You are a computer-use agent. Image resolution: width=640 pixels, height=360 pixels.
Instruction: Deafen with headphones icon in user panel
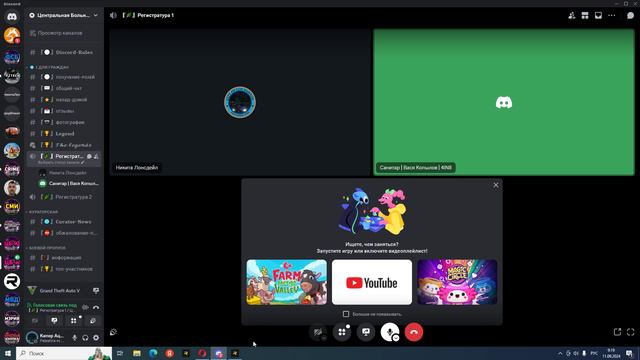coord(85,338)
